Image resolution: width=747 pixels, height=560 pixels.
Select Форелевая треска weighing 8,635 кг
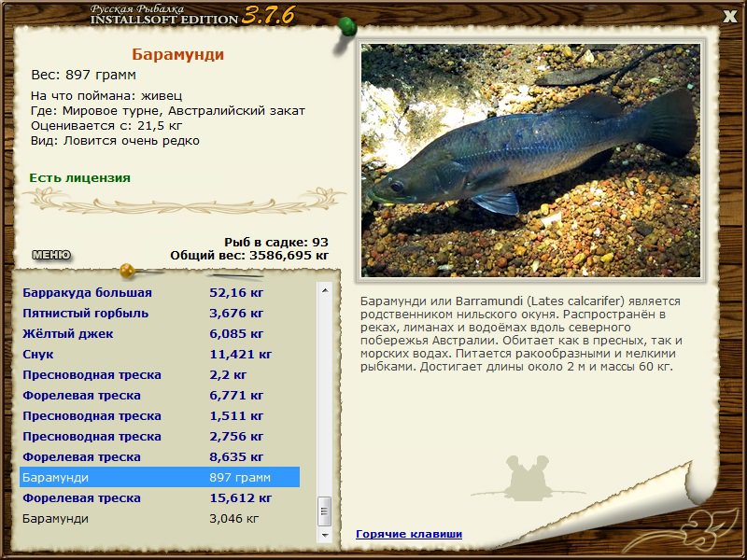click(x=160, y=456)
